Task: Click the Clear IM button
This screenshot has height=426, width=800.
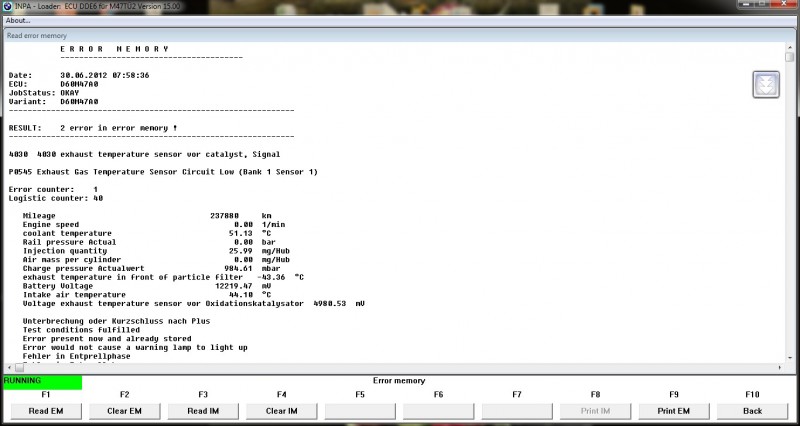Action: tap(282, 411)
